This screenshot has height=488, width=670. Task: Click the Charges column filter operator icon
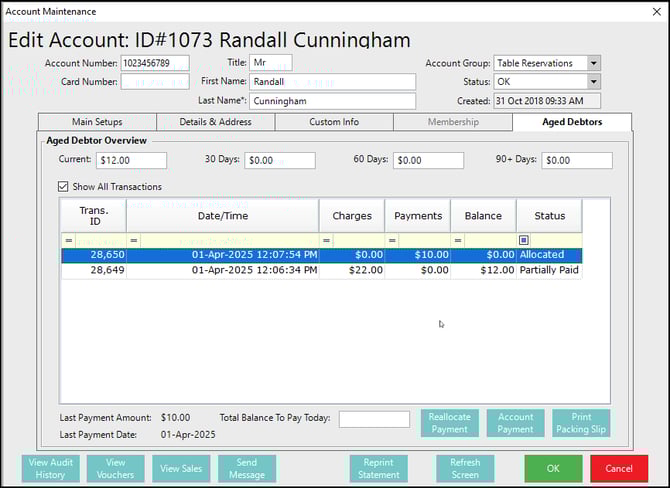click(326, 241)
